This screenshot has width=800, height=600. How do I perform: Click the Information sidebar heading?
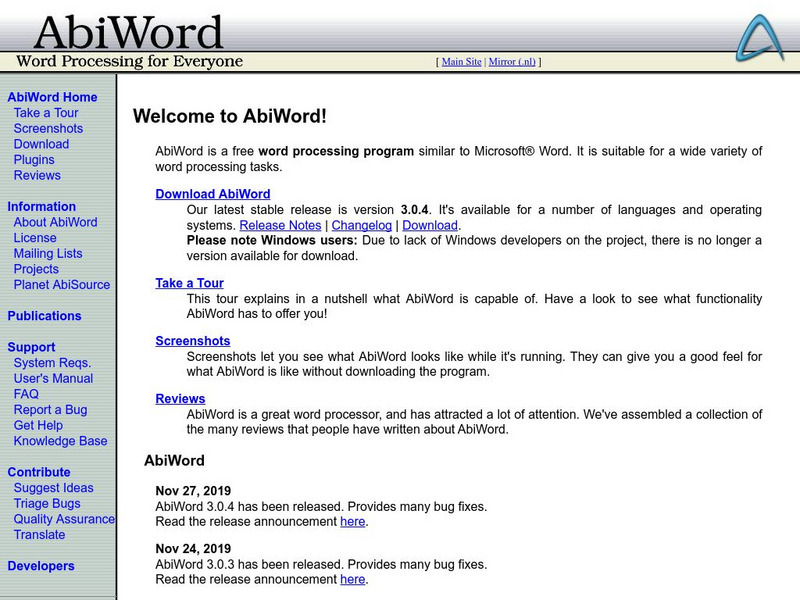coord(41,207)
